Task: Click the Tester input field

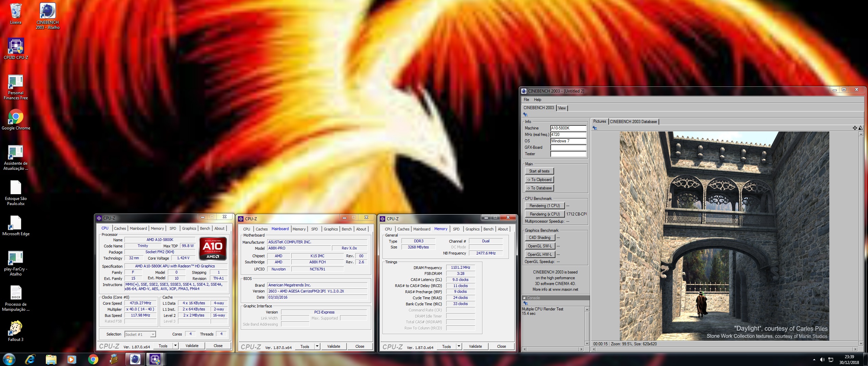Action: point(568,154)
